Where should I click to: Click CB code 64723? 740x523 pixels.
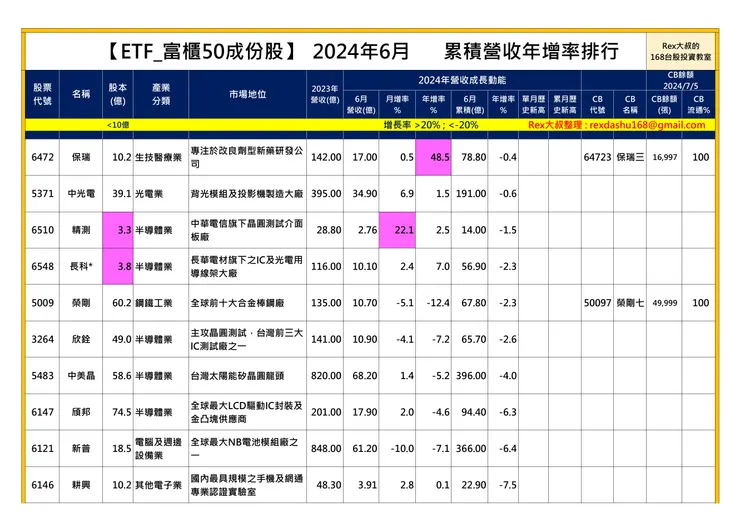pos(597,157)
